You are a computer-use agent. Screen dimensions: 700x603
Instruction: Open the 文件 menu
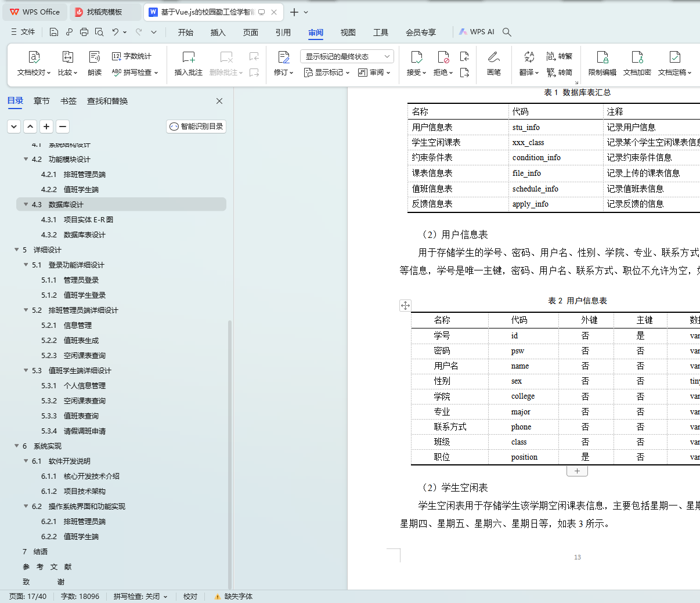point(23,32)
